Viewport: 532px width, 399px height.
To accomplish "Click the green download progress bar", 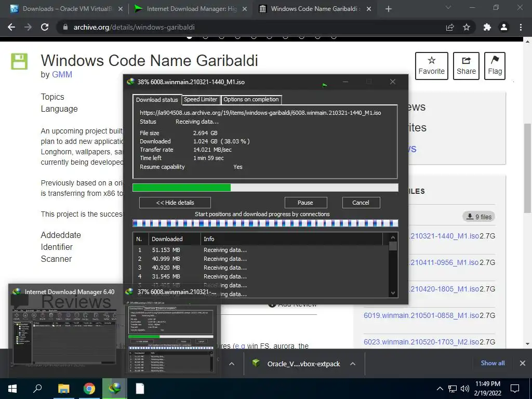I will [265, 188].
